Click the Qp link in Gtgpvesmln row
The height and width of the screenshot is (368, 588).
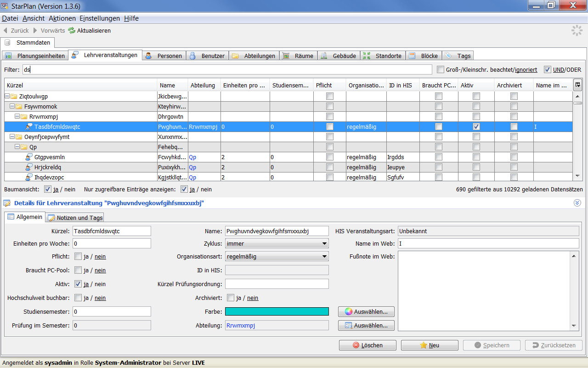click(x=192, y=157)
